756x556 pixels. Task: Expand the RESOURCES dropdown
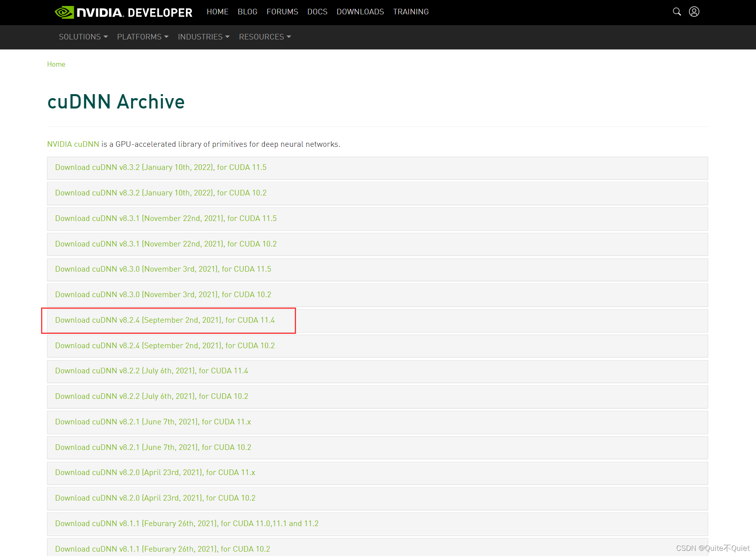coord(265,37)
